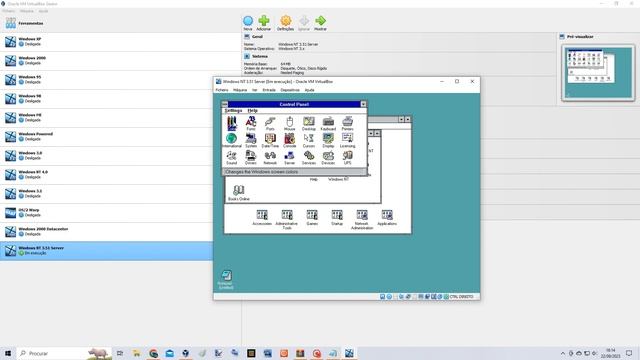Select the Books Online icon
This screenshot has width=640, height=360.
pos(239,193)
